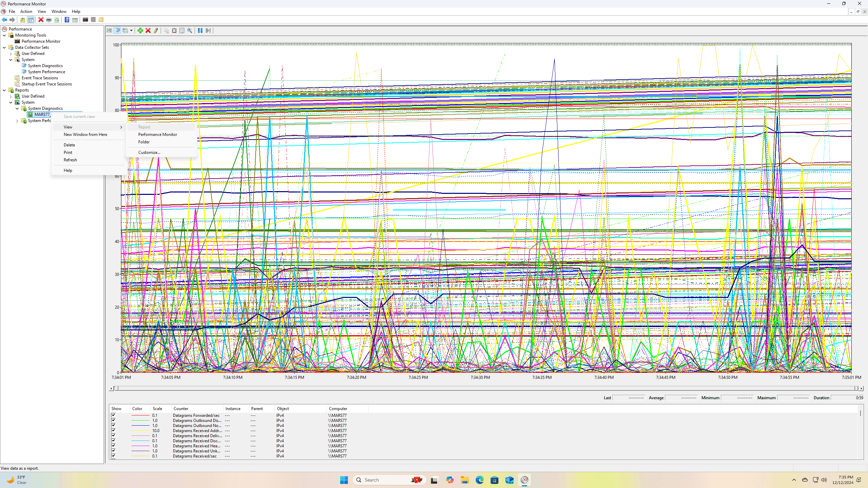Click the graph Properties icon
This screenshot has width=868, height=488.
pos(182,30)
